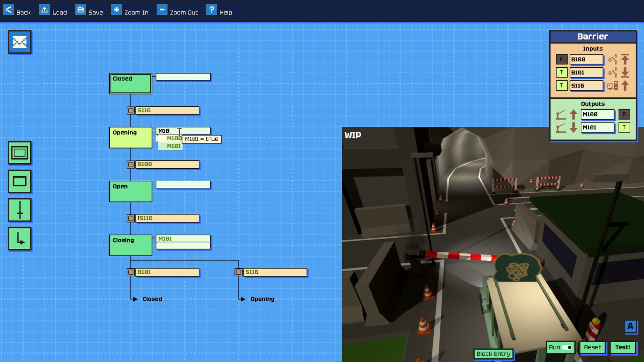Viewport: 644px width, 362px height.
Task: Open the mail messages icon
Action: (x=19, y=42)
